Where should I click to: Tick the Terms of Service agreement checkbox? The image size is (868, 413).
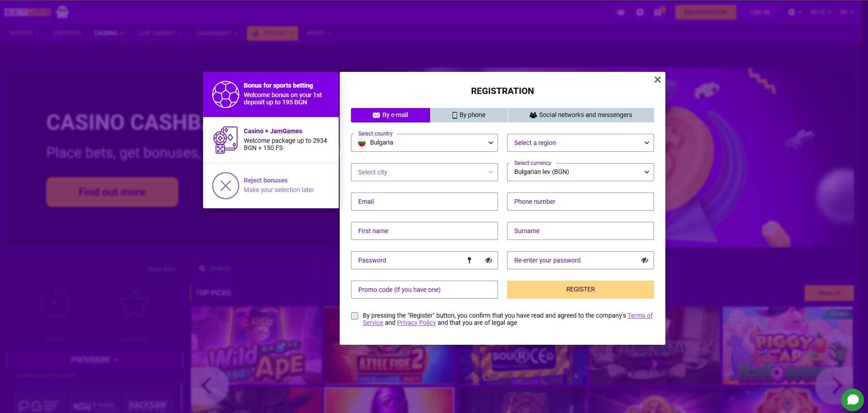pos(355,316)
